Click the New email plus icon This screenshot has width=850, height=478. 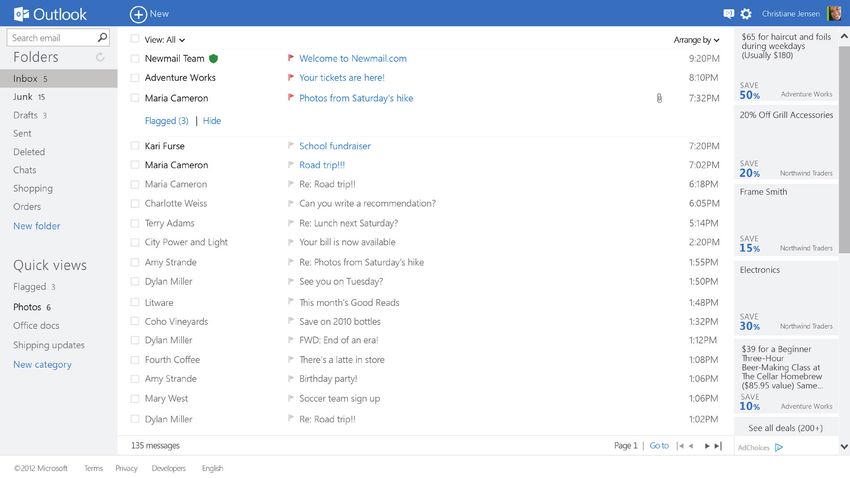click(138, 14)
